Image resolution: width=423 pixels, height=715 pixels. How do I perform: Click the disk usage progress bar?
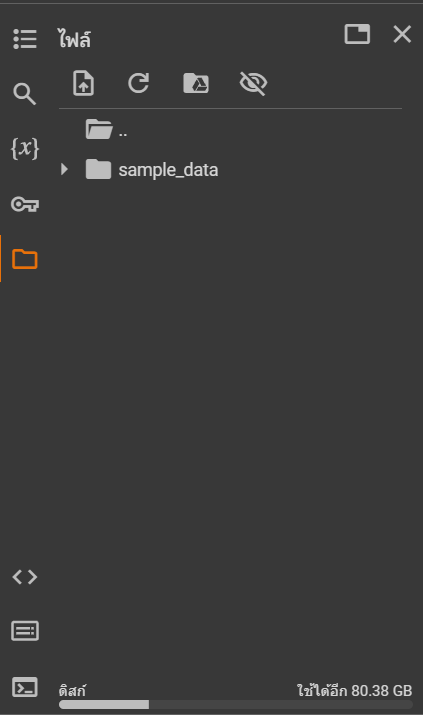236,705
